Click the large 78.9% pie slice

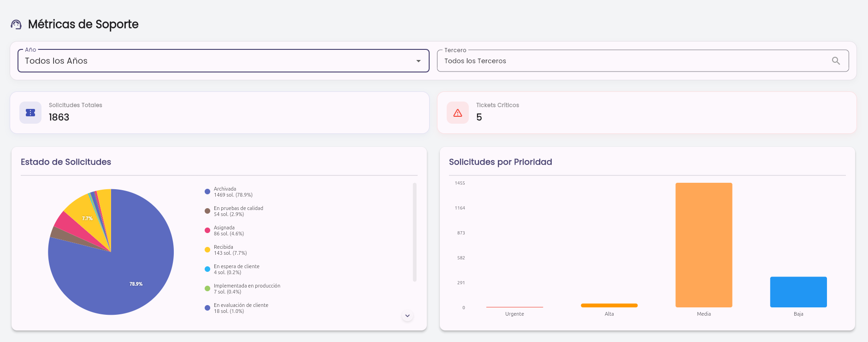coord(124,272)
